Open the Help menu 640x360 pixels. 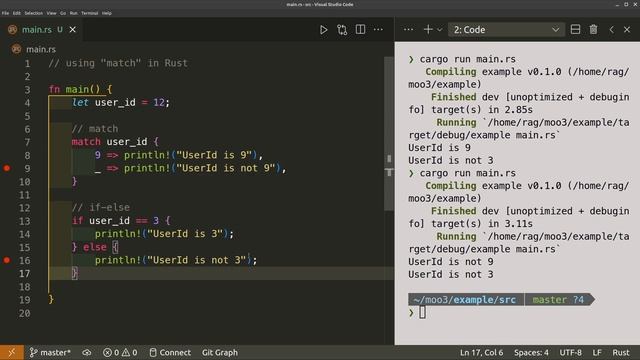pos(107,13)
